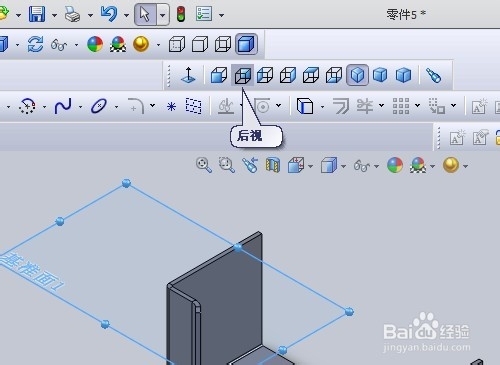Open dropdown arrow next to Undo
Viewport: 500px width, 365px height.
point(126,15)
